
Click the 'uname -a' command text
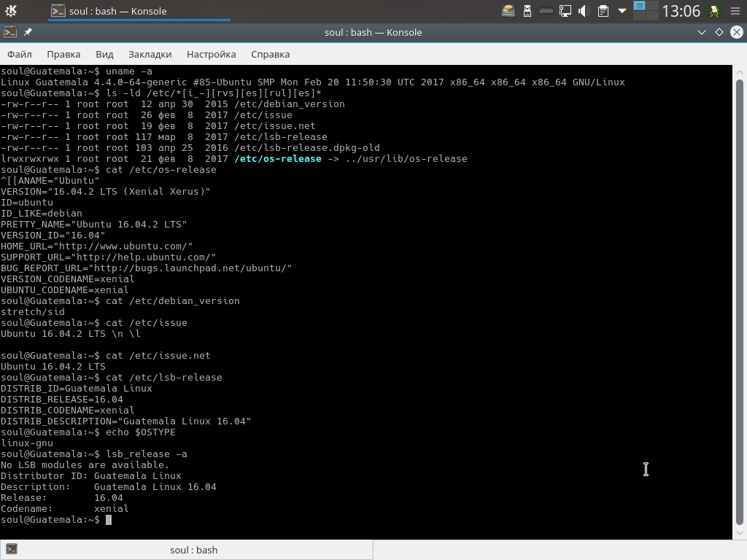pos(129,71)
